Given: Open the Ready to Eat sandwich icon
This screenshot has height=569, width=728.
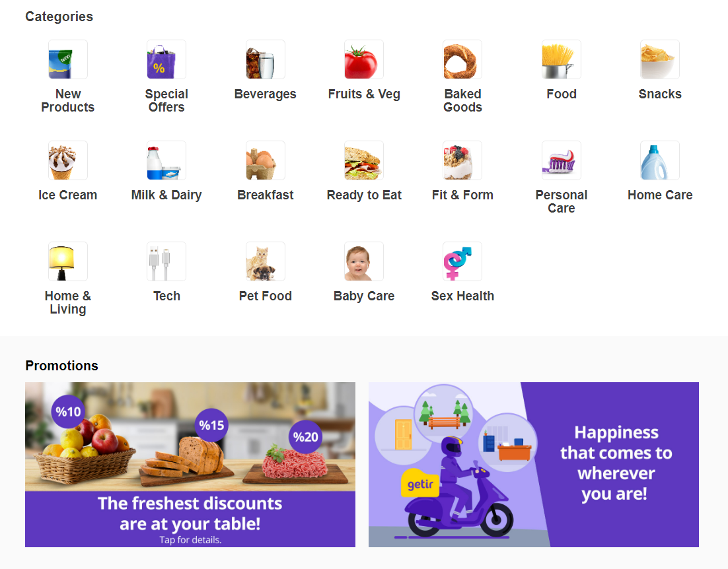Looking at the screenshot, I should point(364,160).
